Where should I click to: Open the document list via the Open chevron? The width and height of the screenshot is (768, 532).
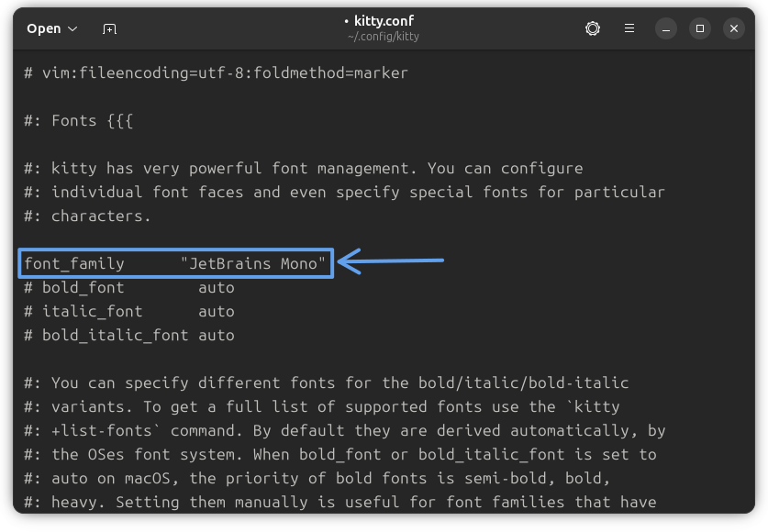(x=72, y=28)
